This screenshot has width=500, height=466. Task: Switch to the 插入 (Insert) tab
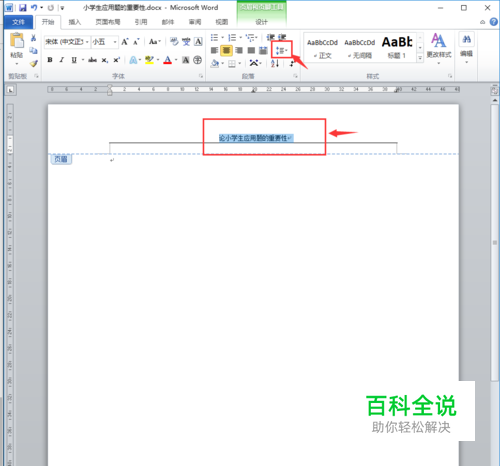tap(75, 22)
